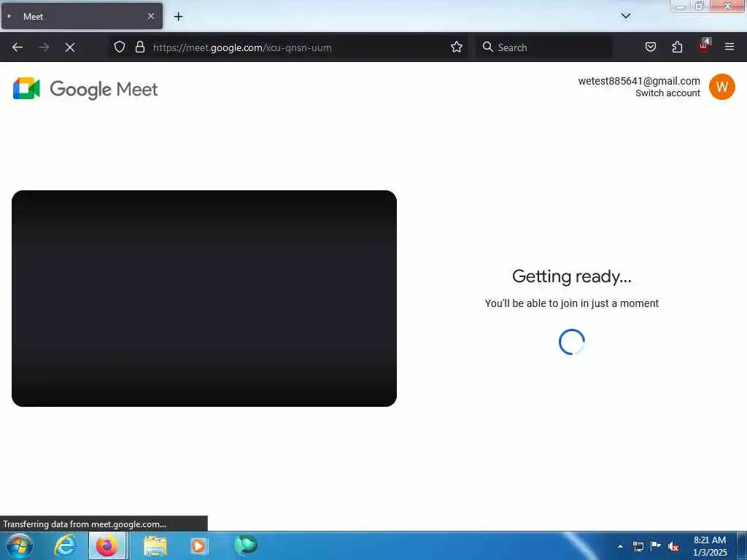Switch to Firefox in the taskbar

[107, 545]
